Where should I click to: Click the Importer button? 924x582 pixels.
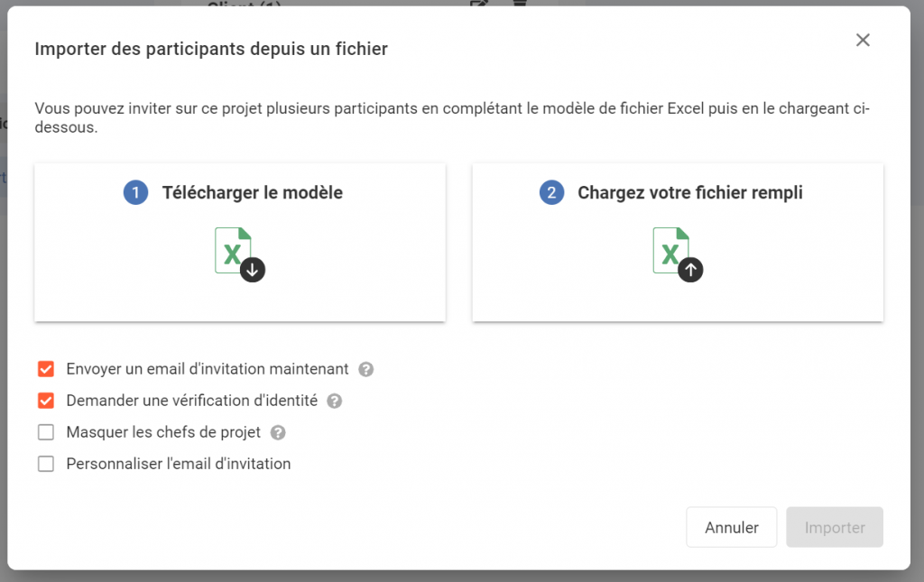(834, 527)
